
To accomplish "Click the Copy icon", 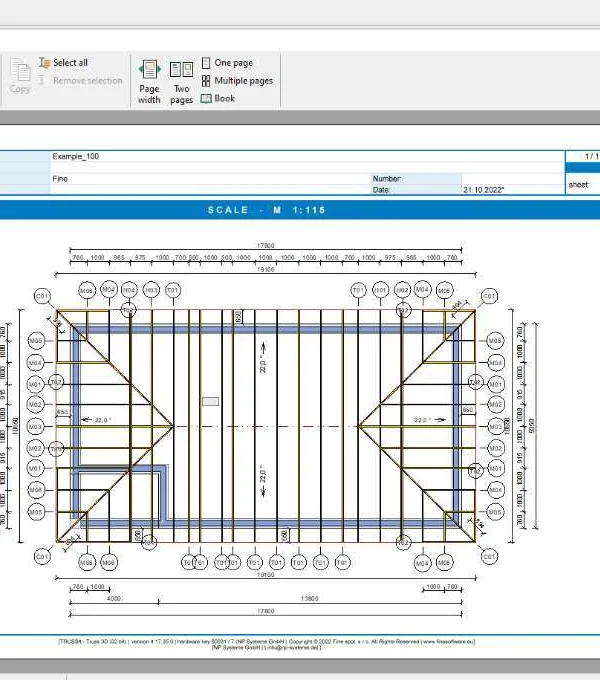I will pos(20,70).
